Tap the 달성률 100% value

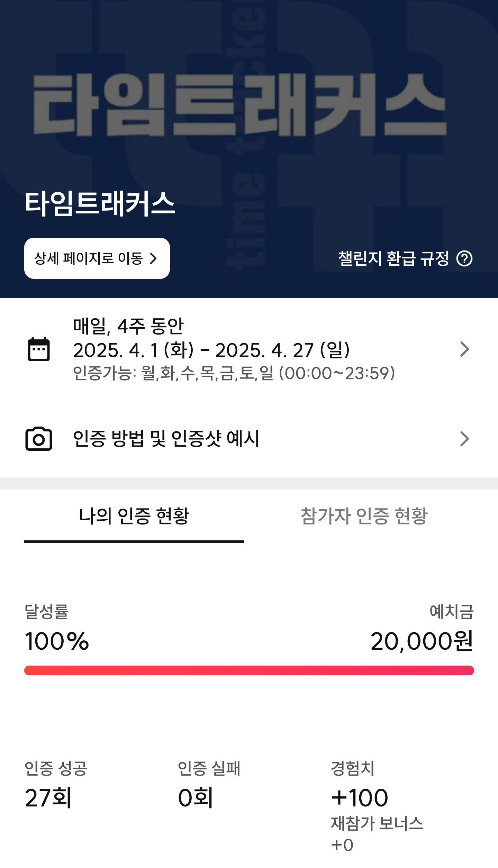(57, 641)
